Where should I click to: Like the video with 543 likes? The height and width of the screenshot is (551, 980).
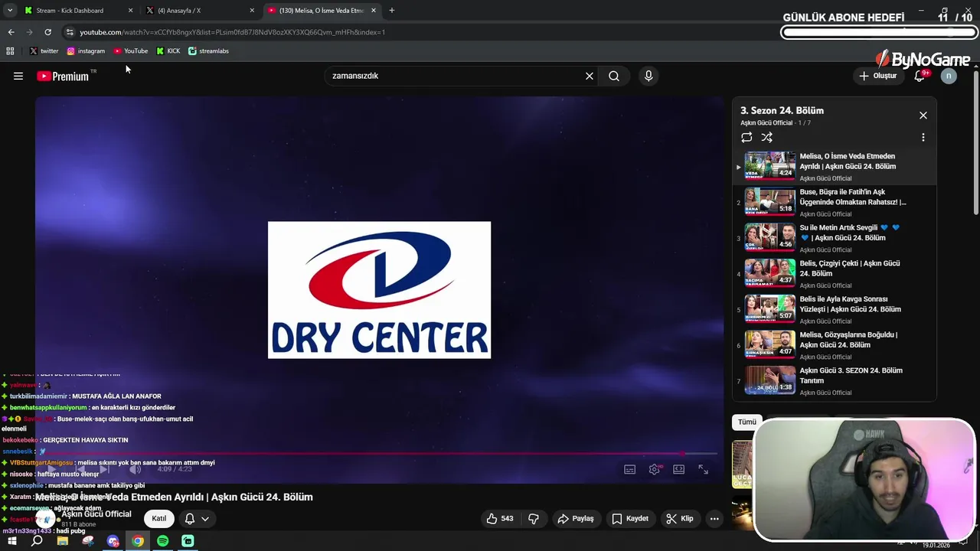500,519
